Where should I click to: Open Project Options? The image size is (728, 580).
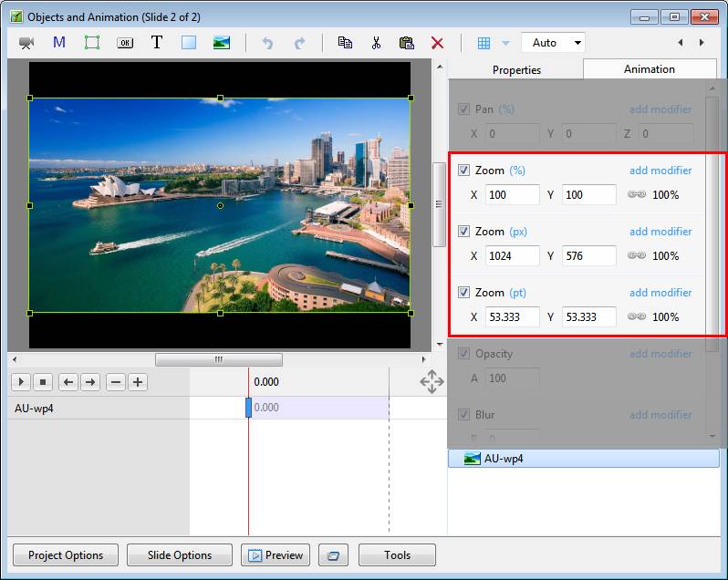click(x=66, y=555)
